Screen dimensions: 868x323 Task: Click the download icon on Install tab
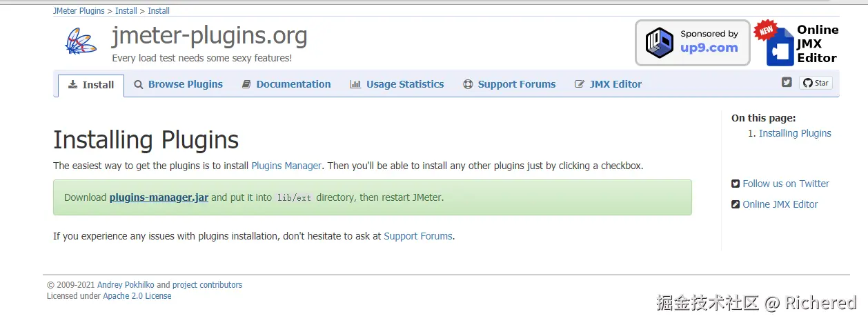(73, 85)
